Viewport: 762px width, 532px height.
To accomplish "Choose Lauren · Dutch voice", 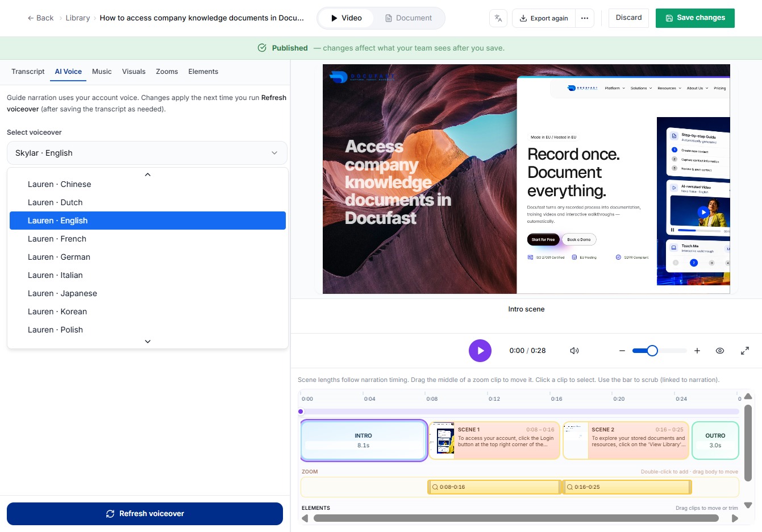I will (x=148, y=202).
